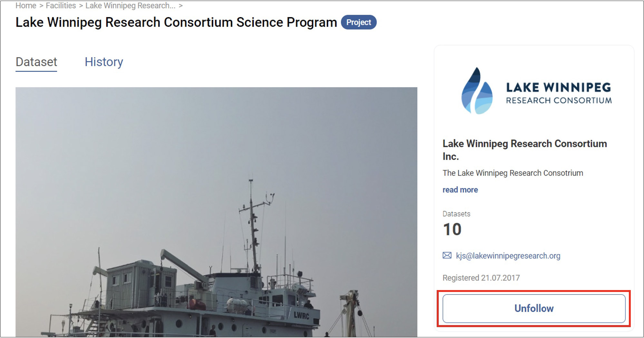Expand the description with read more

tap(460, 190)
